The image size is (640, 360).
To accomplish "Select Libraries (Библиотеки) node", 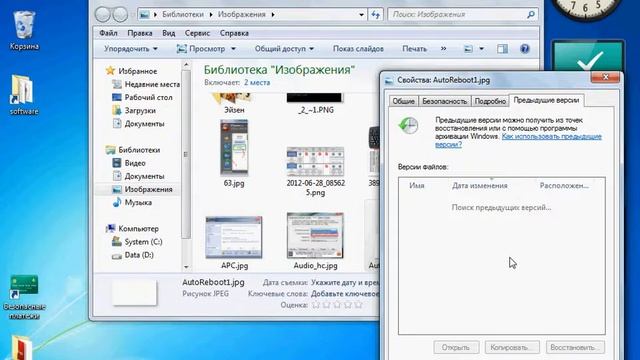I will [x=133, y=150].
